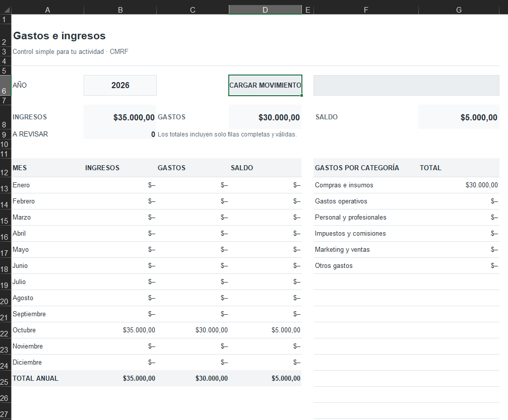Screen dimensions: 508x420
Task: Click the SALDO summary value $5.000,00
Action: point(479,117)
